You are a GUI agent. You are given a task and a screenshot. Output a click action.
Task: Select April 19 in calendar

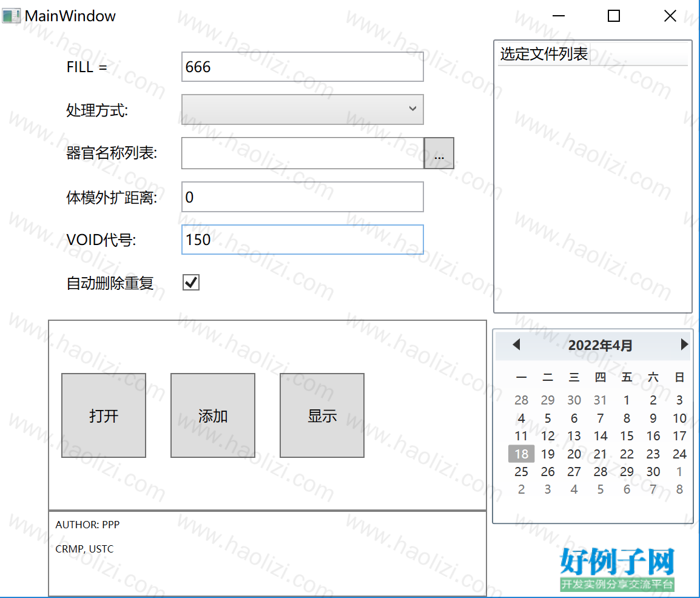(548, 454)
